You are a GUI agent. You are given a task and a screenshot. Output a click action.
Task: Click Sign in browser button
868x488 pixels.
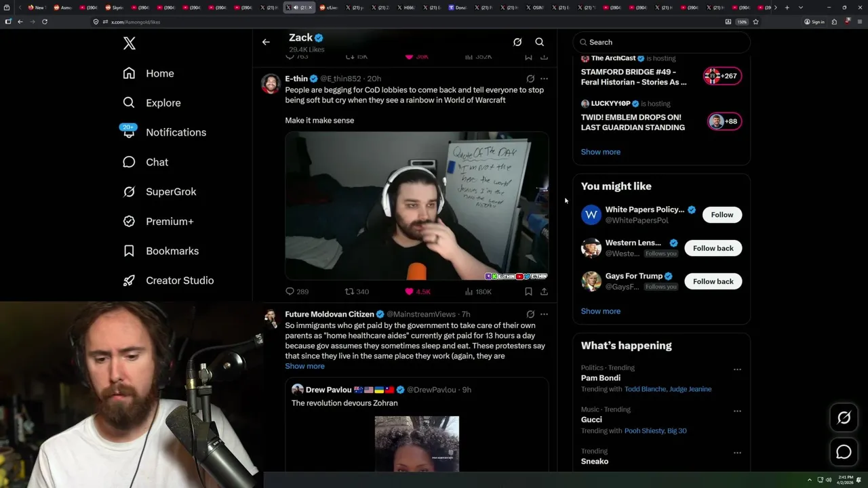pos(814,22)
